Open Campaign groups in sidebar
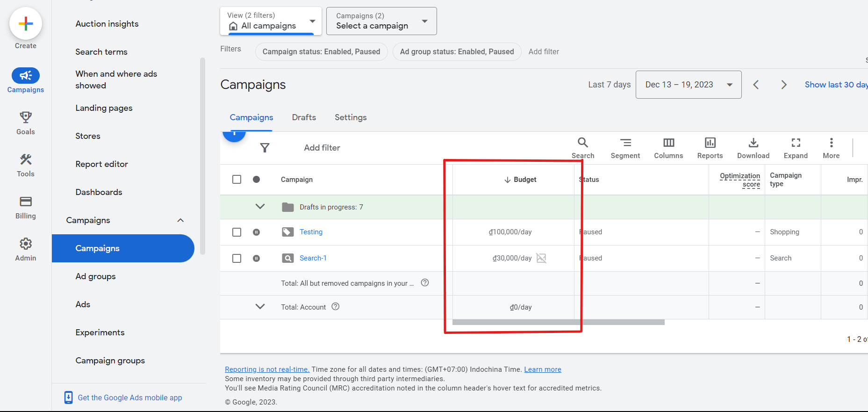Viewport: 868px width, 412px height. pyautogui.click(x=110, y=361)
